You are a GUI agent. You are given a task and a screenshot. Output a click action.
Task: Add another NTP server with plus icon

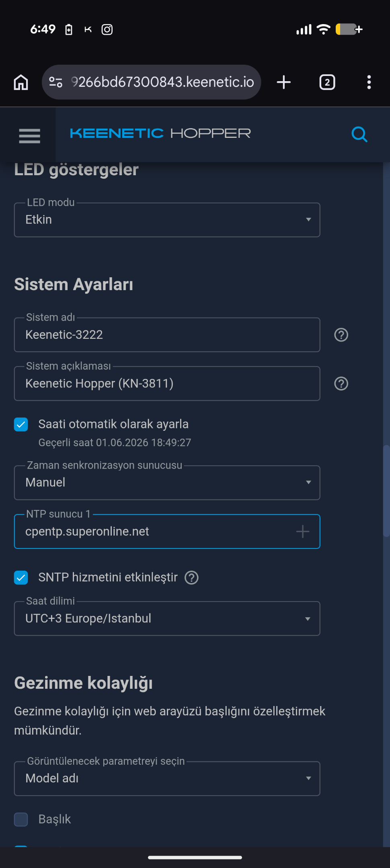coord(303,532)
